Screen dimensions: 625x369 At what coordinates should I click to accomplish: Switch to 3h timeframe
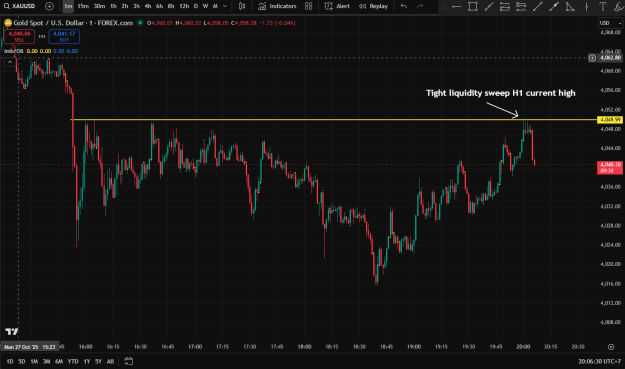[136, 6]
